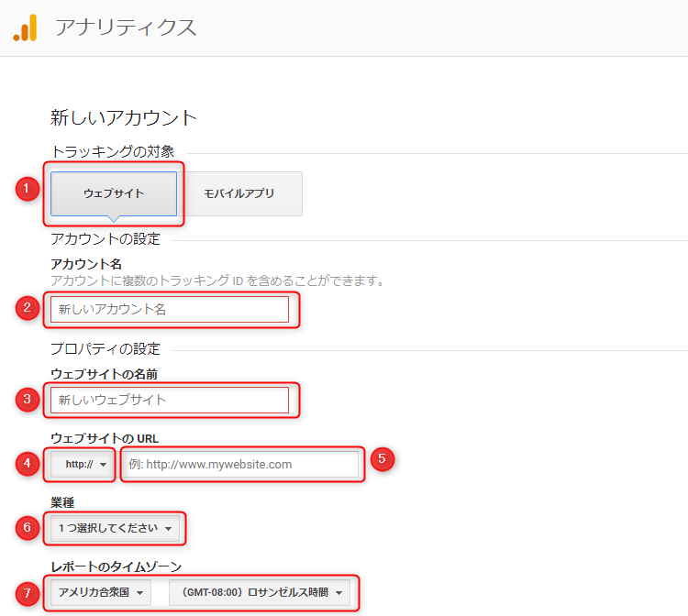Viewport: 688px width, 616px height.
Task: Expand the 業種 industry category dropdown
Action: (116, 528)
